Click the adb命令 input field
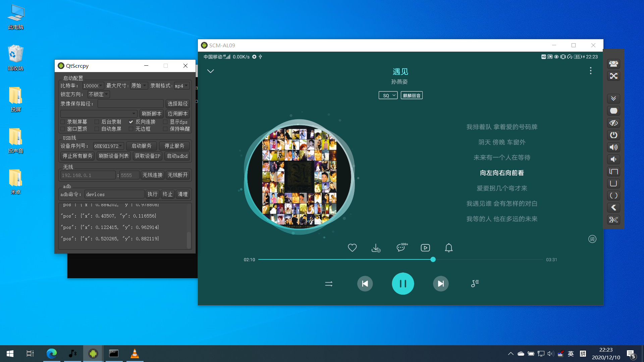Viewport: 644px width, 362px height. (114, 194)
